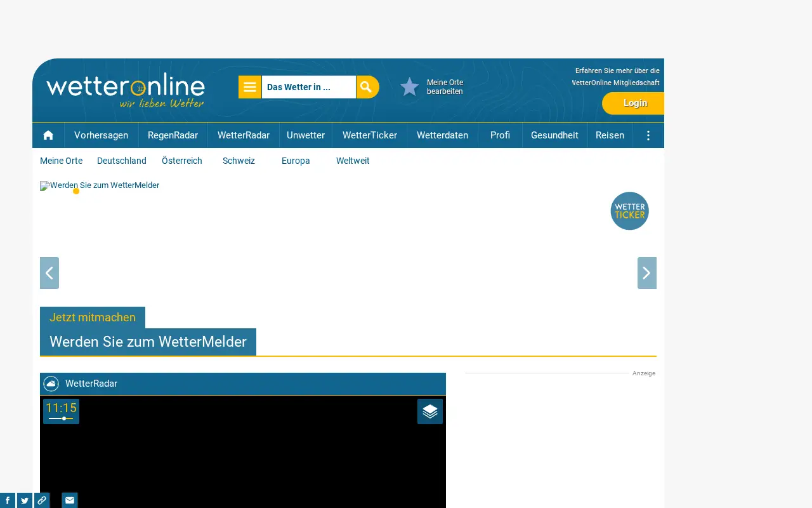Open the Unwetter menu item

tap(306, 135)
